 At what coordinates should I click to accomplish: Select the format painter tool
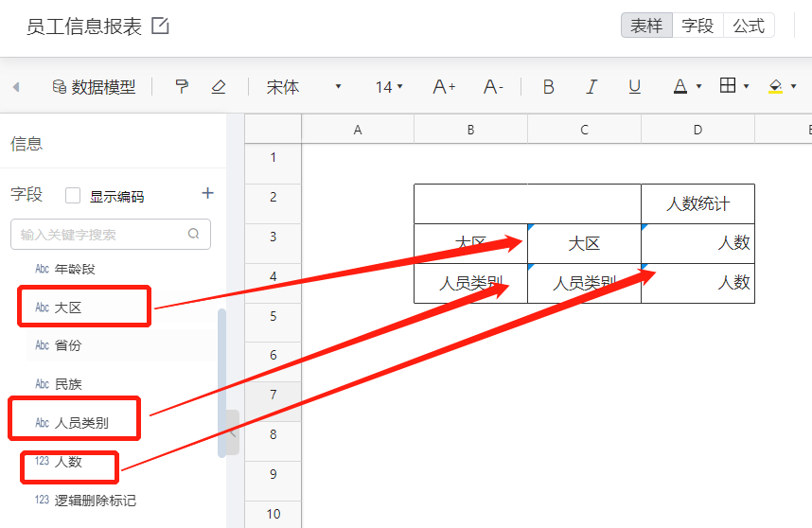click(182, 86)
